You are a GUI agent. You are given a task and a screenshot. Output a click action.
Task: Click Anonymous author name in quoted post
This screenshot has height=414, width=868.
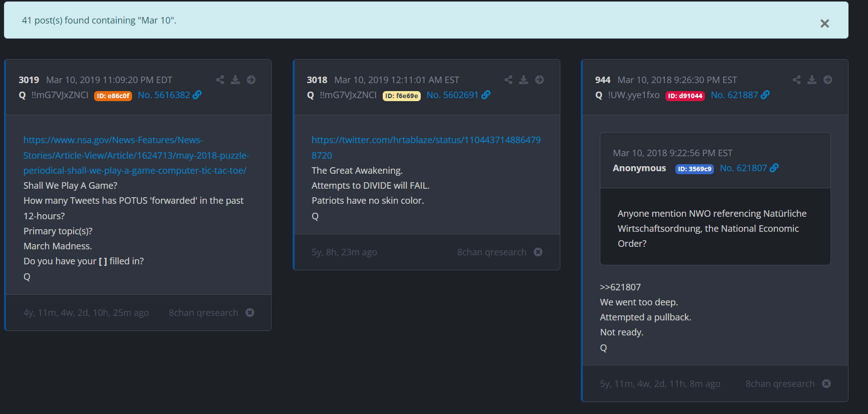[639, 168]
